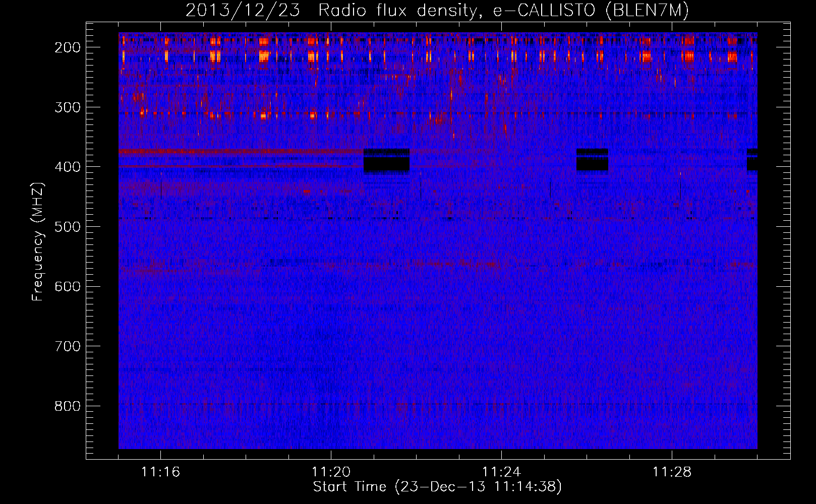The width and height of the screenshot is (816, 504).
Task: Click the '11:24' time tick label
Action: (x=501, y=472)
